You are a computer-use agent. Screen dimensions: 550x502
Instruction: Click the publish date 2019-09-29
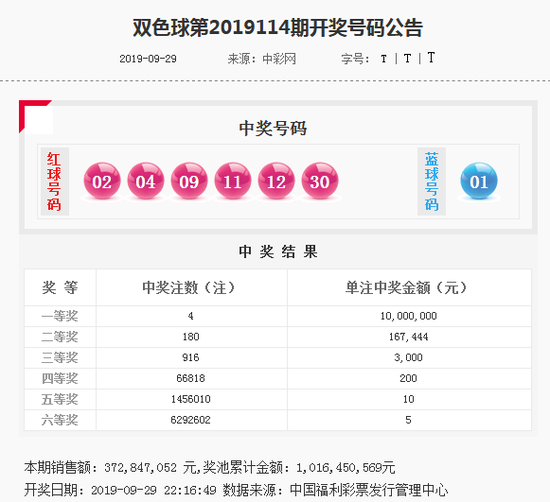tap(148, 59)
